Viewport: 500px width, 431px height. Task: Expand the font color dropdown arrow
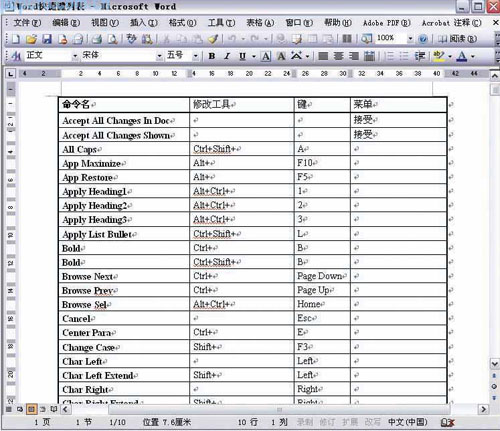[x=473, y=56]
